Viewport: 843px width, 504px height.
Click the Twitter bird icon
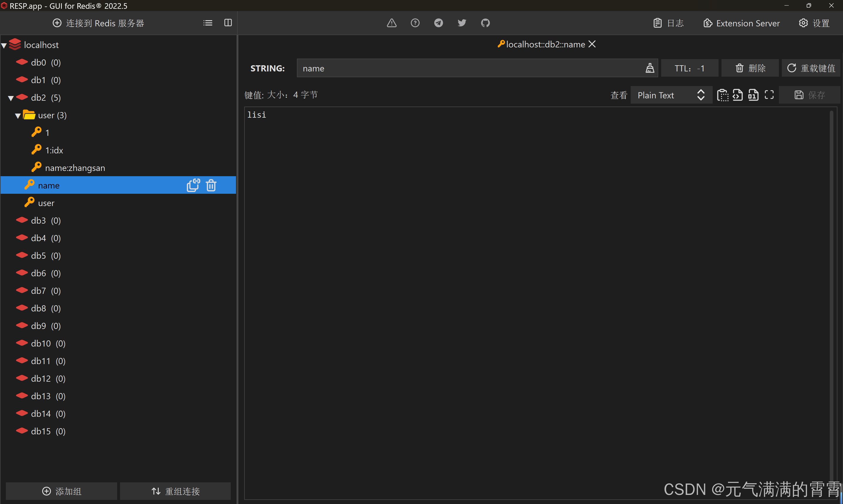pos(462,23)
